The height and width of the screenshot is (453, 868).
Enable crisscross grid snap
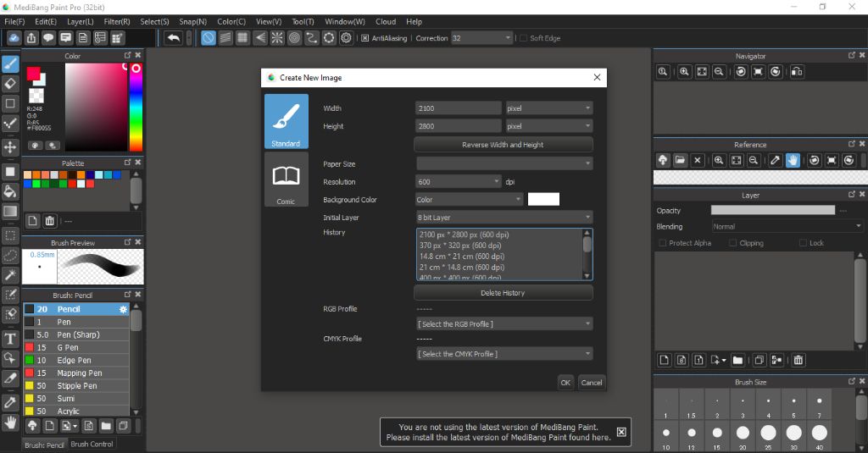pyautogui.click(x=242, y=38)
